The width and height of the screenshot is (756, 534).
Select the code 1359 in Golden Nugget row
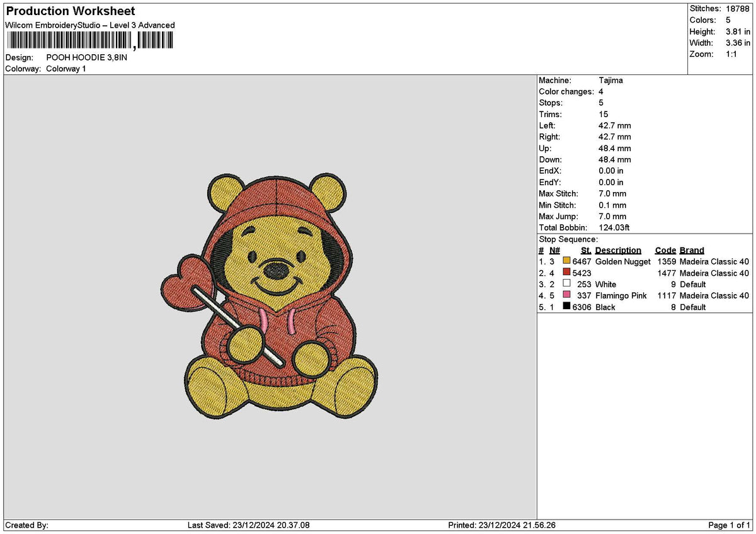(x=667, y=262)
